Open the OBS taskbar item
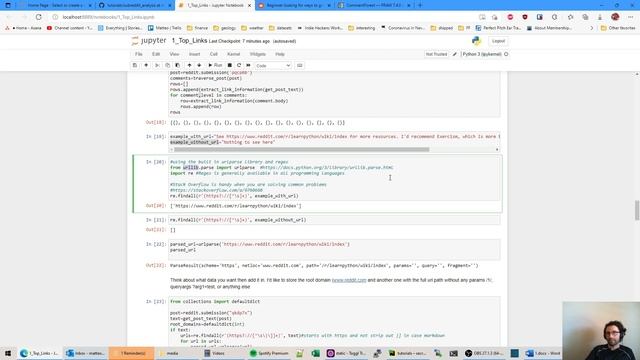 (484, 353)
